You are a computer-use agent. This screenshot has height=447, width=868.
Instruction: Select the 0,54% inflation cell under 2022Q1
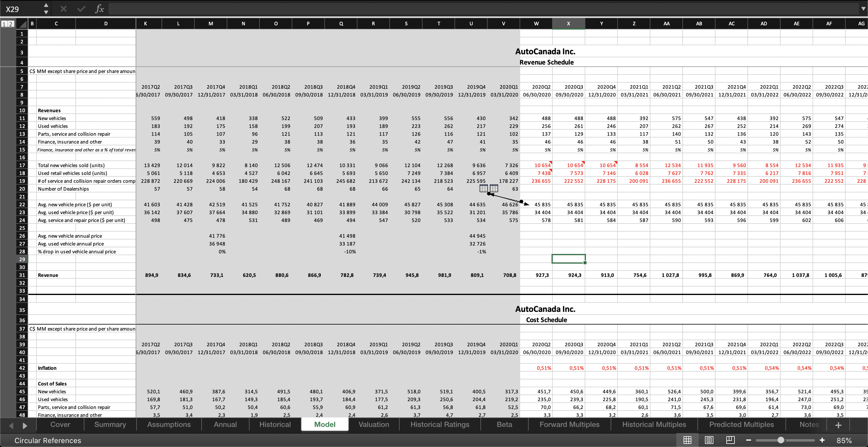[x=763, y=368]
